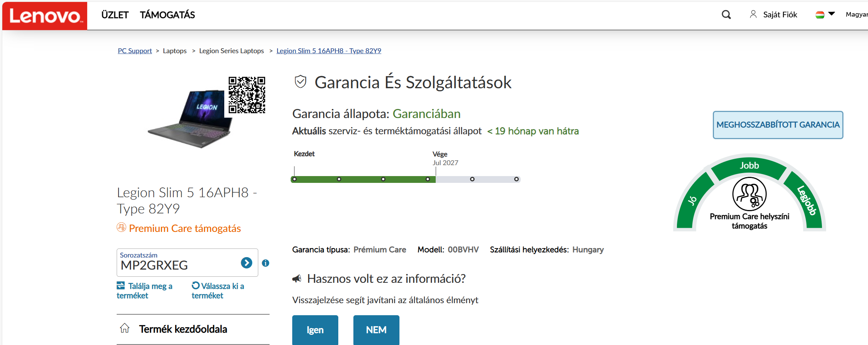Screen dimensions: 868x345
Task: Click Találja meg a terméket link
Action: pyautogui.click(x=145, y=291)
